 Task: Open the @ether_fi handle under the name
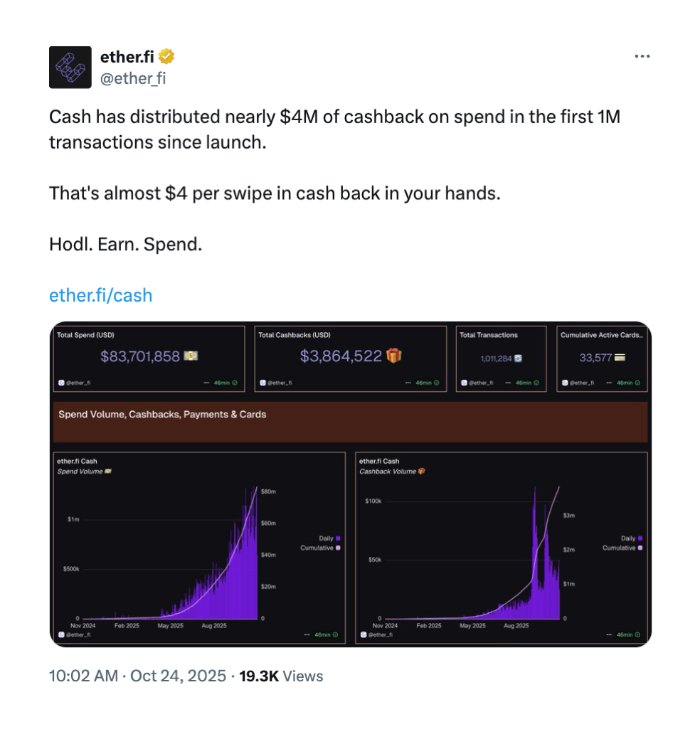click(x=133, y=78)
